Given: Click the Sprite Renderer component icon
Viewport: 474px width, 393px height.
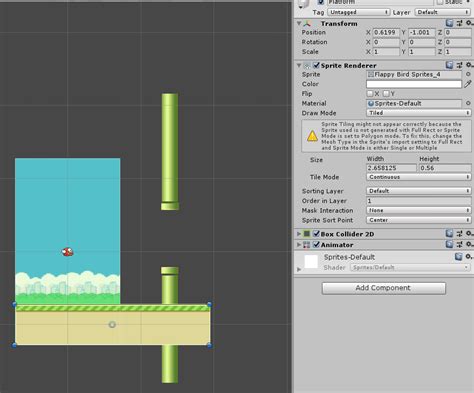Looking at the screenshot, I should tap(307, 65).
